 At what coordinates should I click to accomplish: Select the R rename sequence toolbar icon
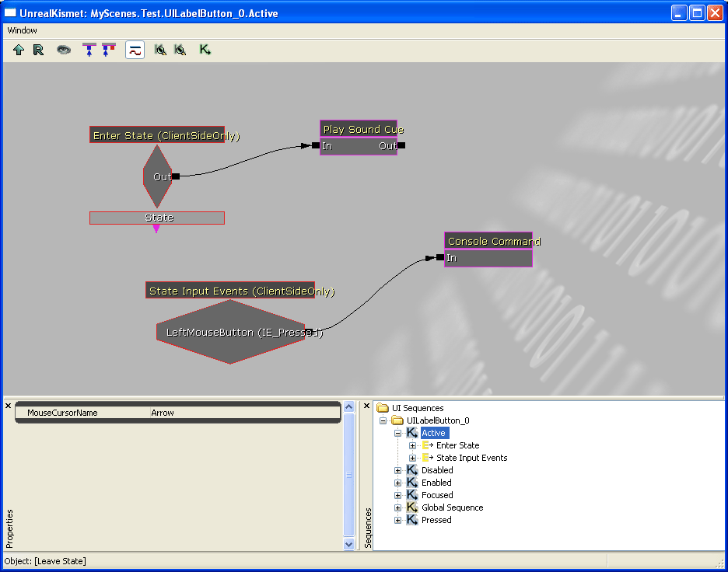click(38, 50)
